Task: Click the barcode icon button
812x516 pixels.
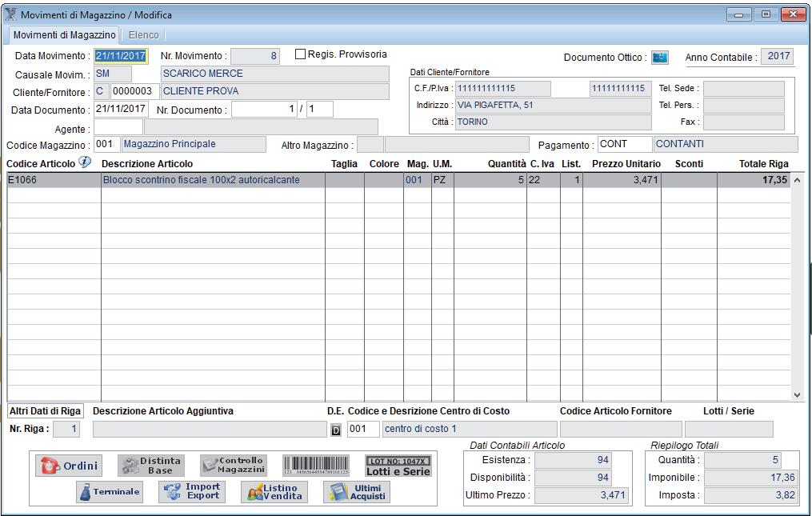Action: pos(316,466)
